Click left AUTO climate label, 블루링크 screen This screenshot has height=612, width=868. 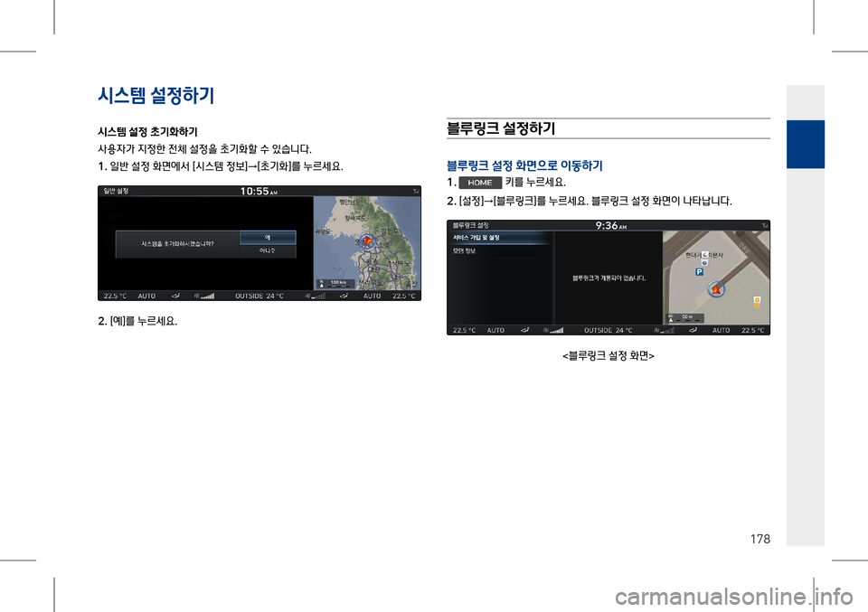[495, 330]
